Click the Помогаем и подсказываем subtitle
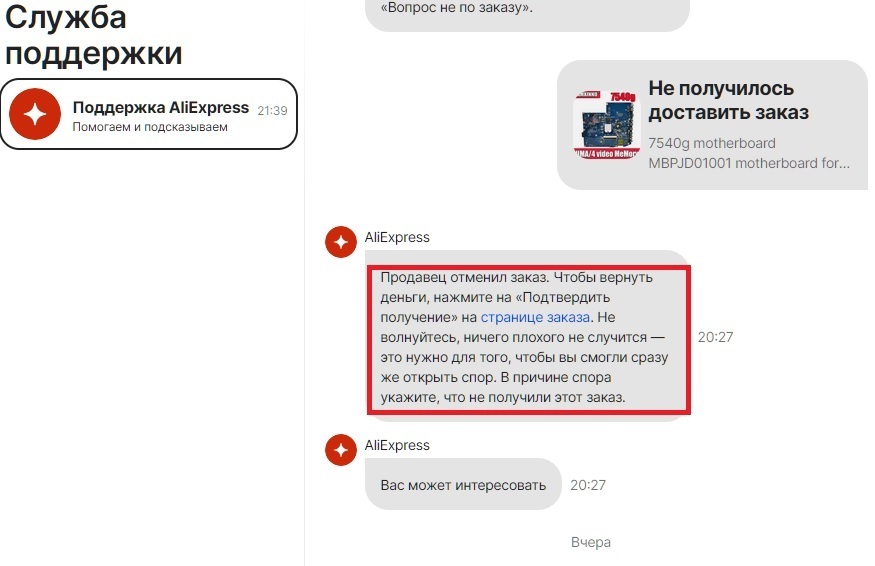The image size is (875, 566). pos(150,127)
